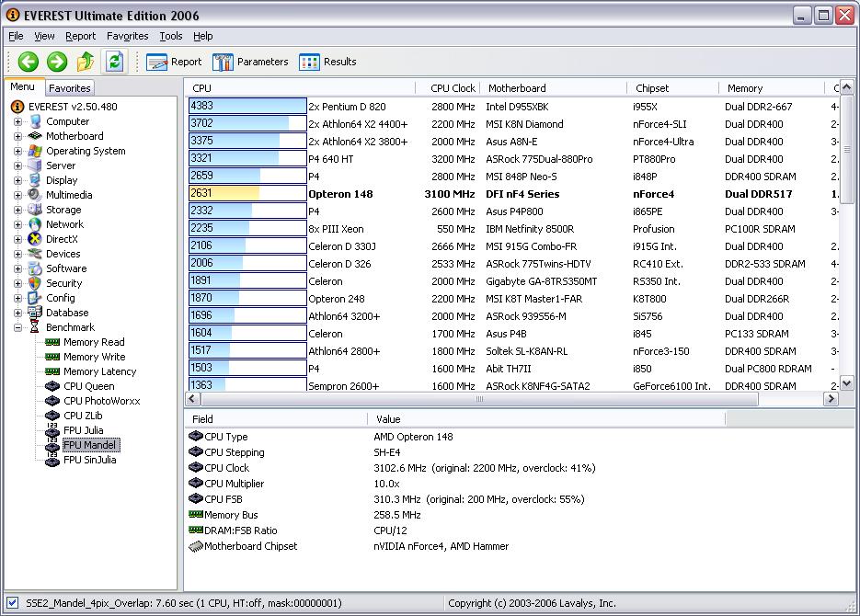Click the DirectX icon in the tree
The image size is (860, 616).
pos(35,239)
